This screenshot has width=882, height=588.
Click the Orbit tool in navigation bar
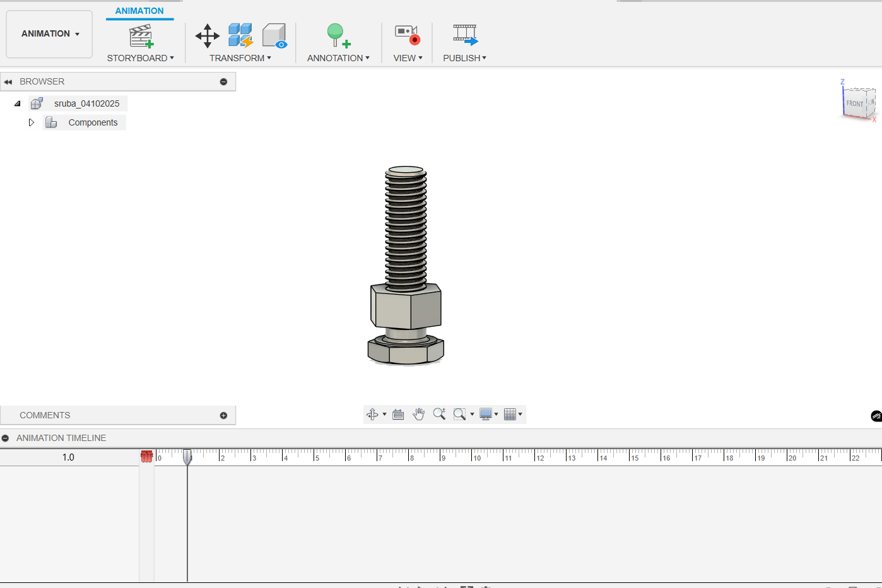372,415
